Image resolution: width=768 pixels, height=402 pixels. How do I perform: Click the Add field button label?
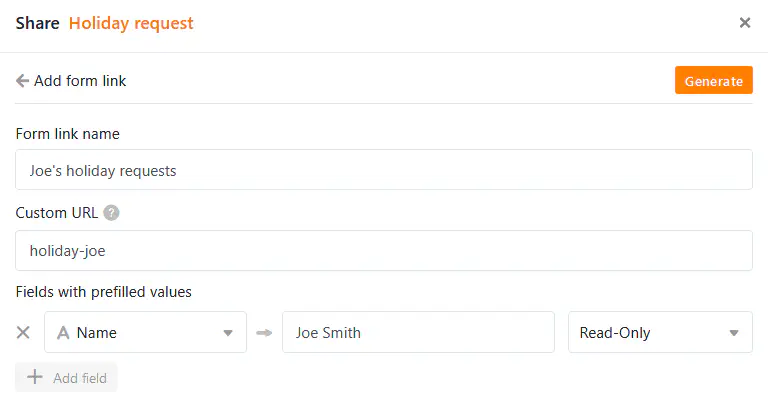[x=80, y=378]
